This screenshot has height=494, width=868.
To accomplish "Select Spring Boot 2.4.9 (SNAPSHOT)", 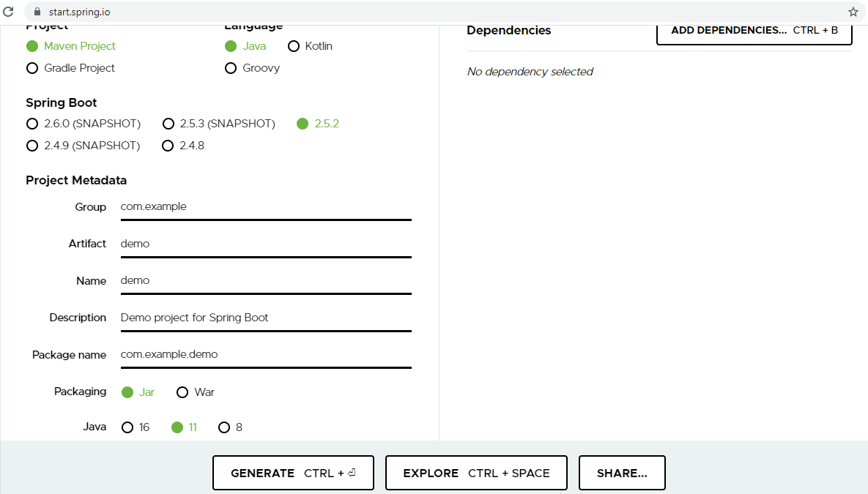I will [x=84, y=146].
